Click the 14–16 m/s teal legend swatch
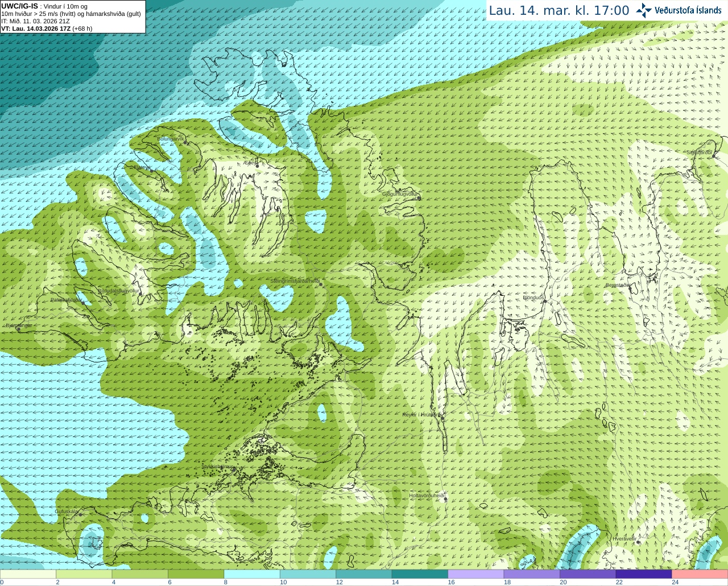The width and height of the screenshot is (728, 586). point(420,574)
